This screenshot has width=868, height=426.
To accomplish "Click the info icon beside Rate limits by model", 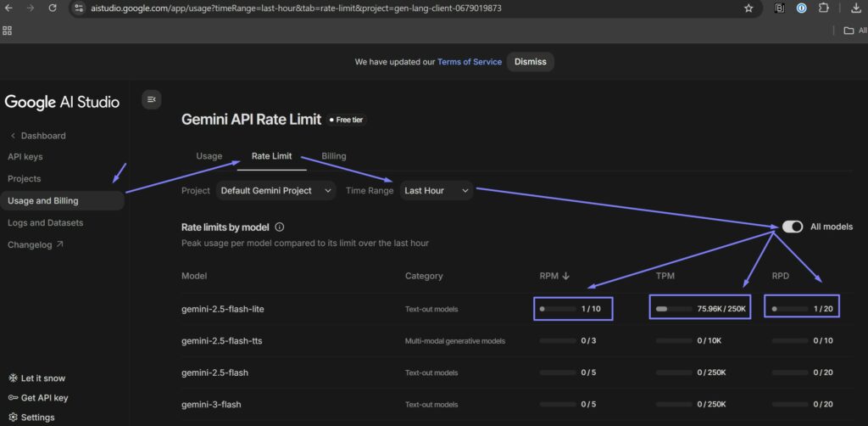I will click(x=280, y=227).
